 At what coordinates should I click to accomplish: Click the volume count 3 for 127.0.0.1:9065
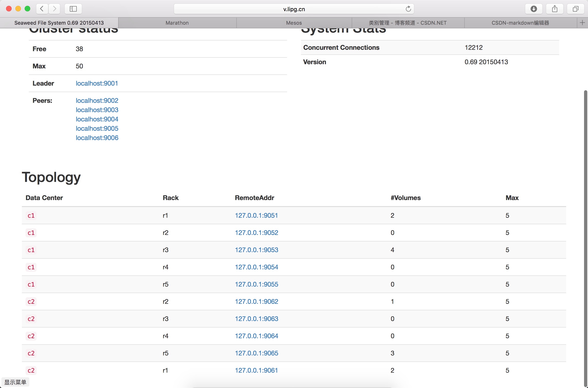(x=393, y=353)
